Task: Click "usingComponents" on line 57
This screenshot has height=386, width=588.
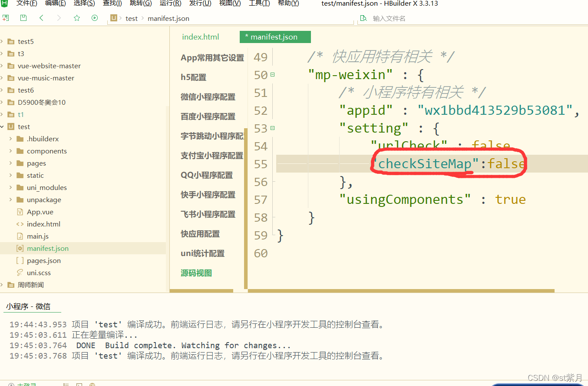Action: click(405, 200)
